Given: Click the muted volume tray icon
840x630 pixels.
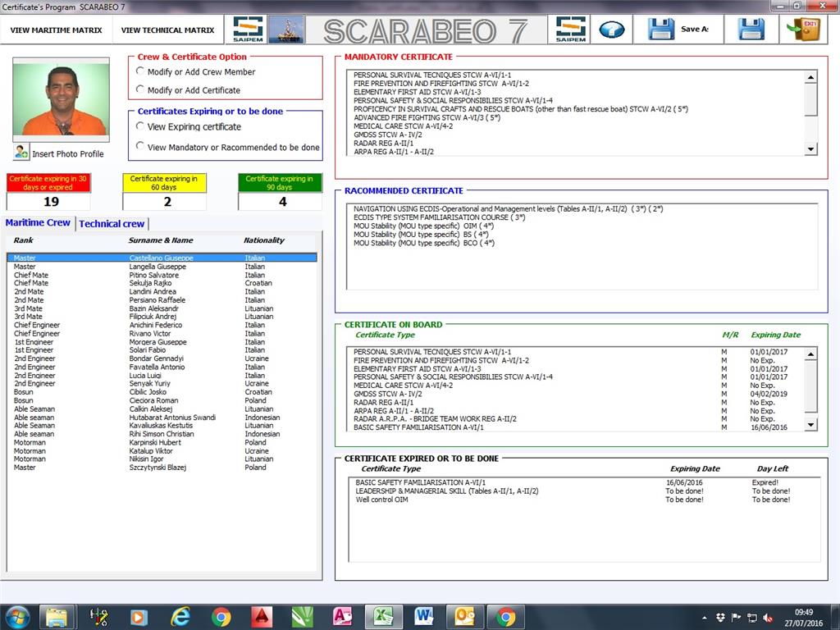Looking at the screenshot, I should (x=768, y=617).
